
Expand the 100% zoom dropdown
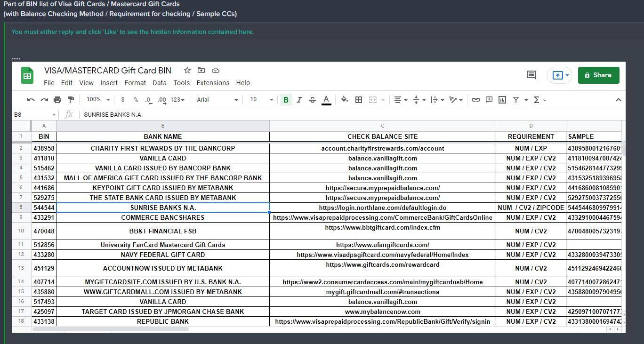[98, 100]
